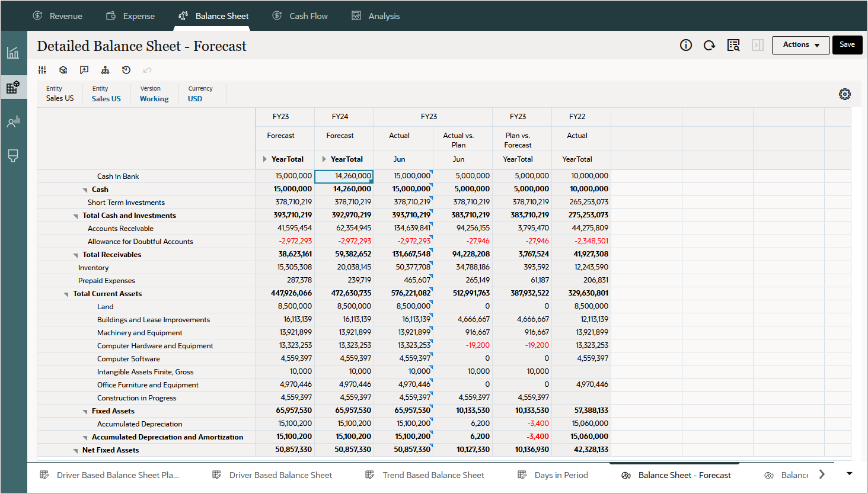
Task: Click the Plan vs. Forecast column header
Action: coord(518,140)
